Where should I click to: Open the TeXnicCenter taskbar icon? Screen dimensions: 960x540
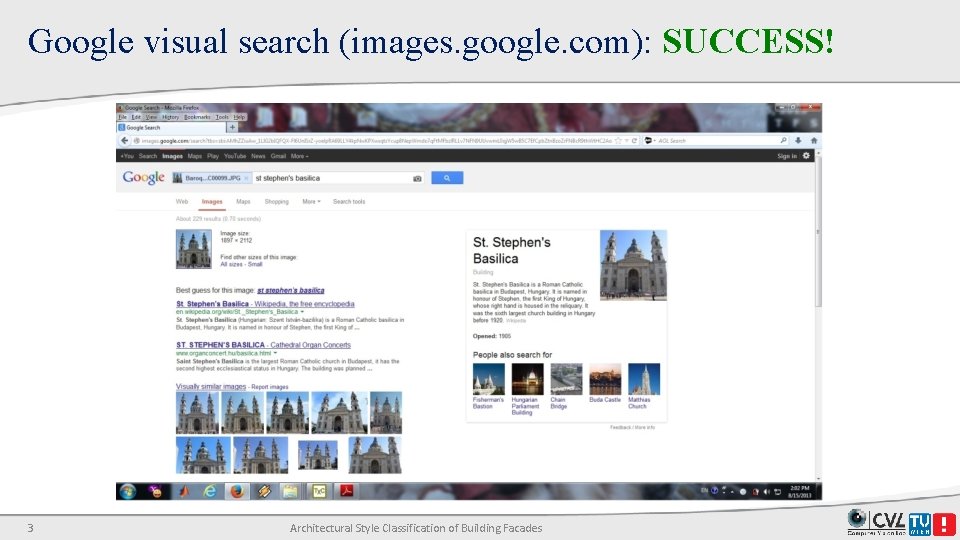319,491
